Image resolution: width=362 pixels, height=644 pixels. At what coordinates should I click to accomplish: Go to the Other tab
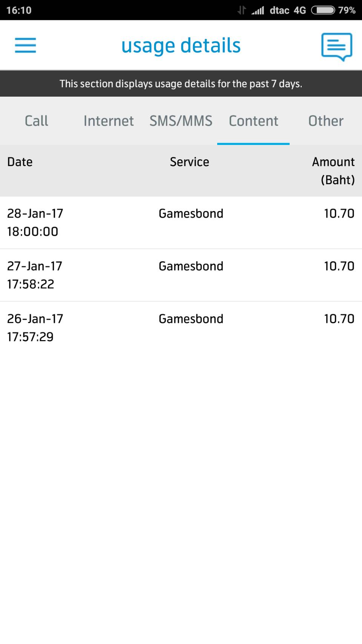pyautogui.click(x=326, y=121)
